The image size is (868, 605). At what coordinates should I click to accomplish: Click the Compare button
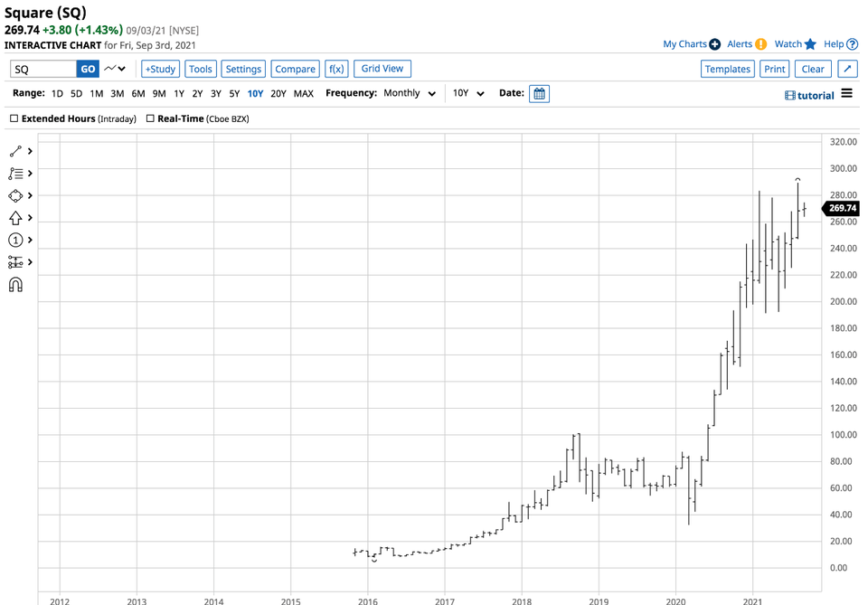(295, 69)
